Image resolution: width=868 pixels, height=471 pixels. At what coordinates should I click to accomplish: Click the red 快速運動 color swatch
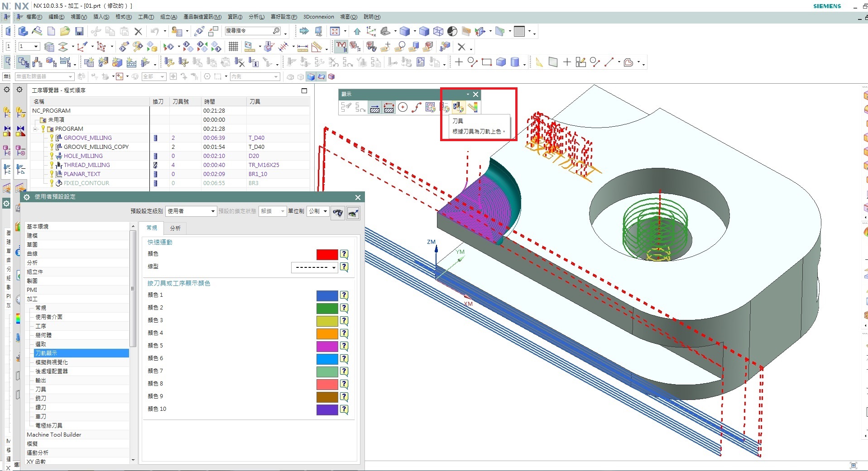pyautogui.click(x=327, y=254)
